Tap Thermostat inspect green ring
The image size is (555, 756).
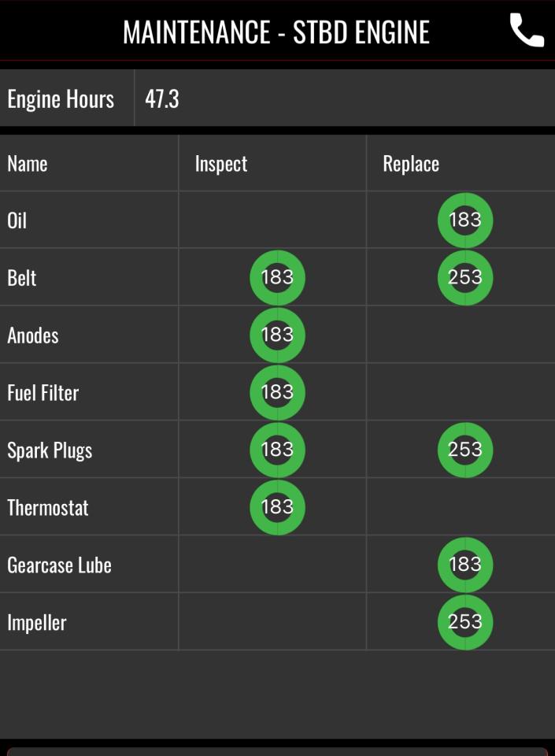(x=277, y=507)
